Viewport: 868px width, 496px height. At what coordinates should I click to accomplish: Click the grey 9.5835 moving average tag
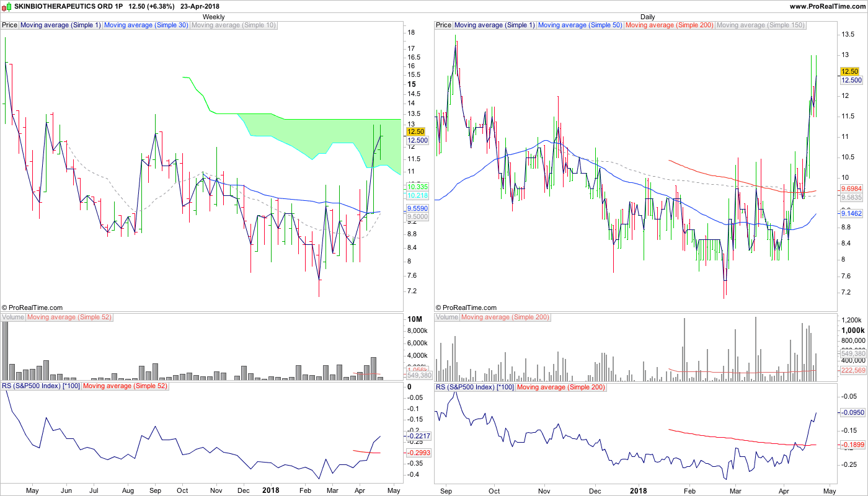[851, 197]
